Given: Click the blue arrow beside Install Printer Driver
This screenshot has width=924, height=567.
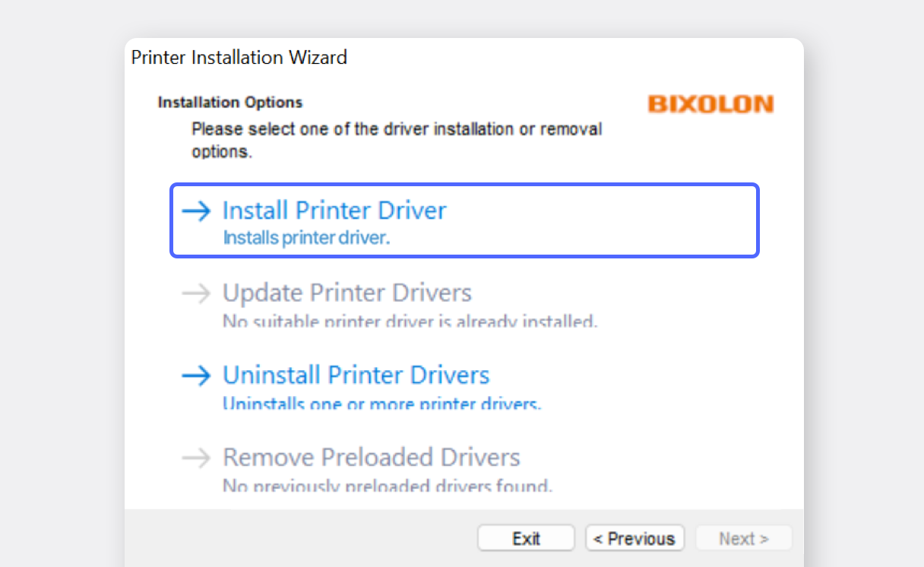Looking at the screenshot, I should click(x=196, y=211).
